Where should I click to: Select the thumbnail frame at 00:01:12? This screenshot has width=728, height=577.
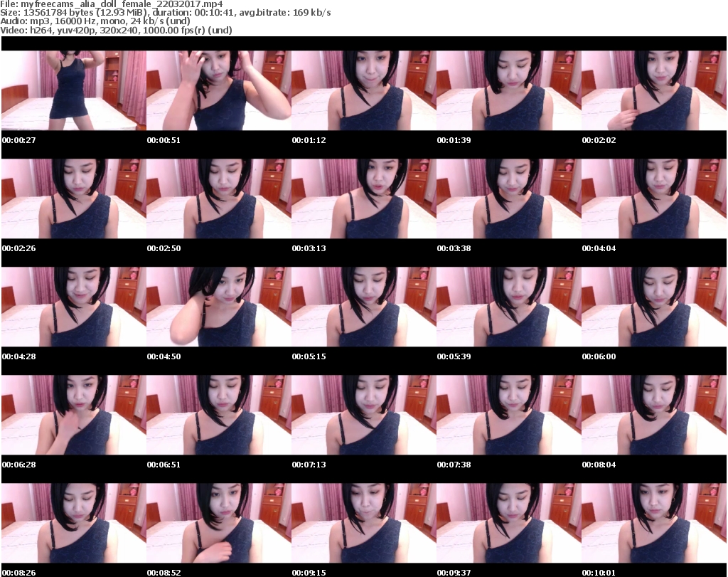[x=364, y=90]
